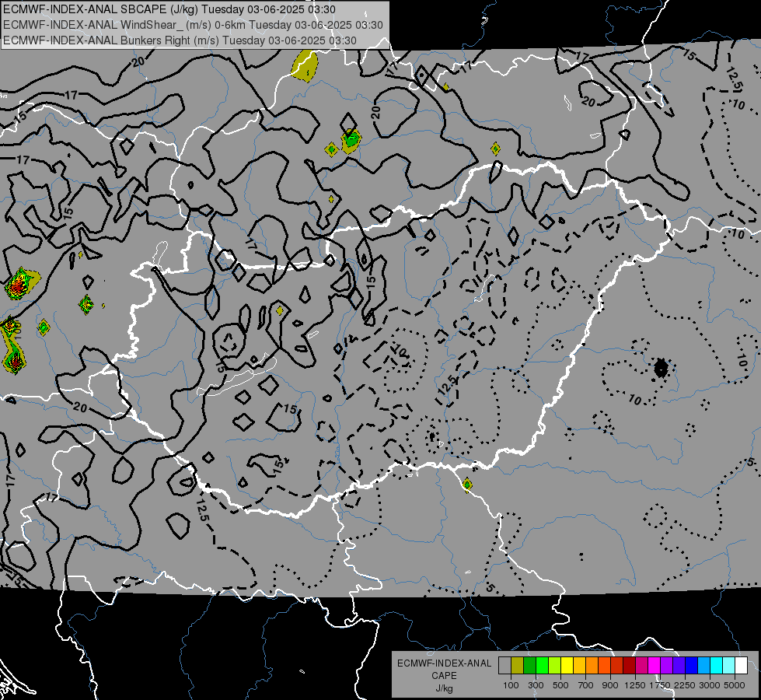Select the 500 legend scale value

(560, 685)
